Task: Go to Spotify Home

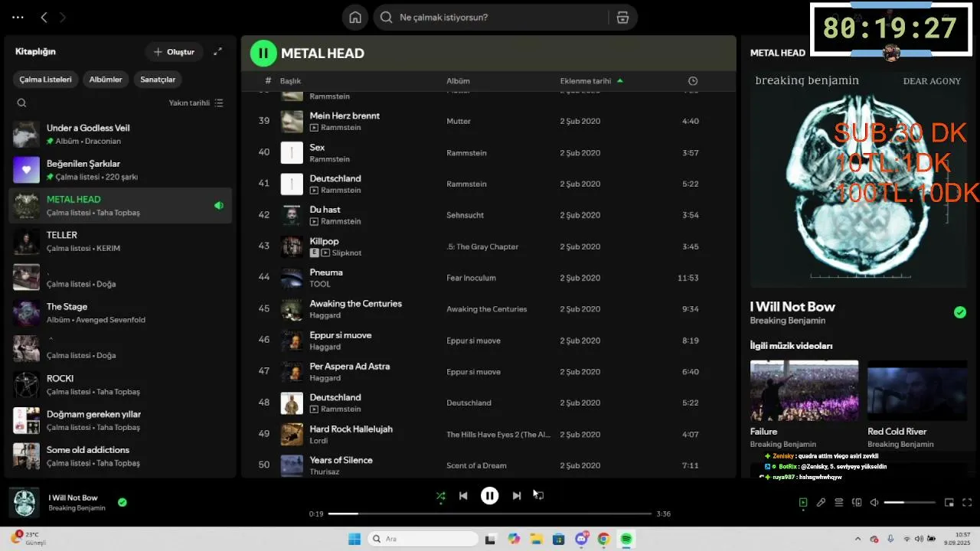Action: click(355, 18)
